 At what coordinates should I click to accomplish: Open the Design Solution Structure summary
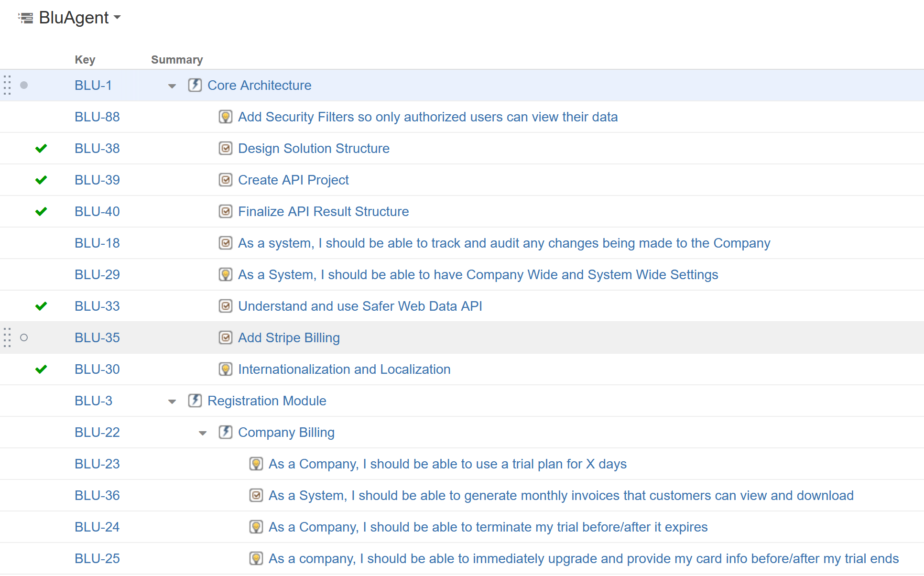click(x=314, y=148)
